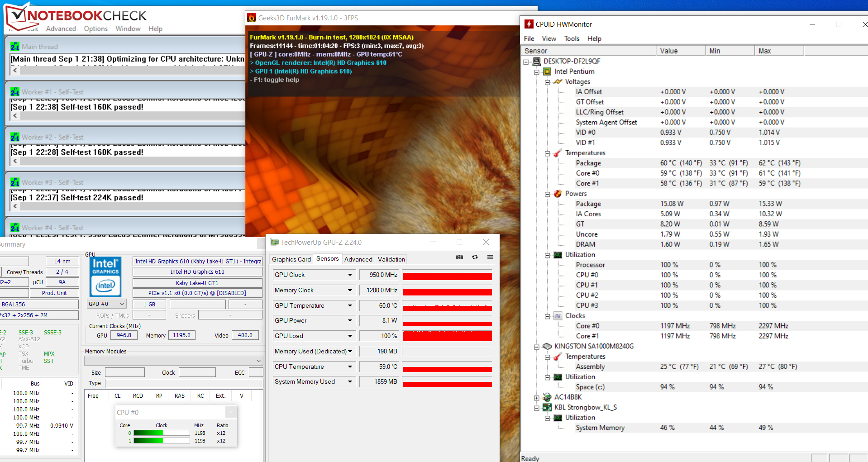Viewport: 868px width, 462px height.
Task: Click the GPU clock value field 946.8
Action: [124, 335]
